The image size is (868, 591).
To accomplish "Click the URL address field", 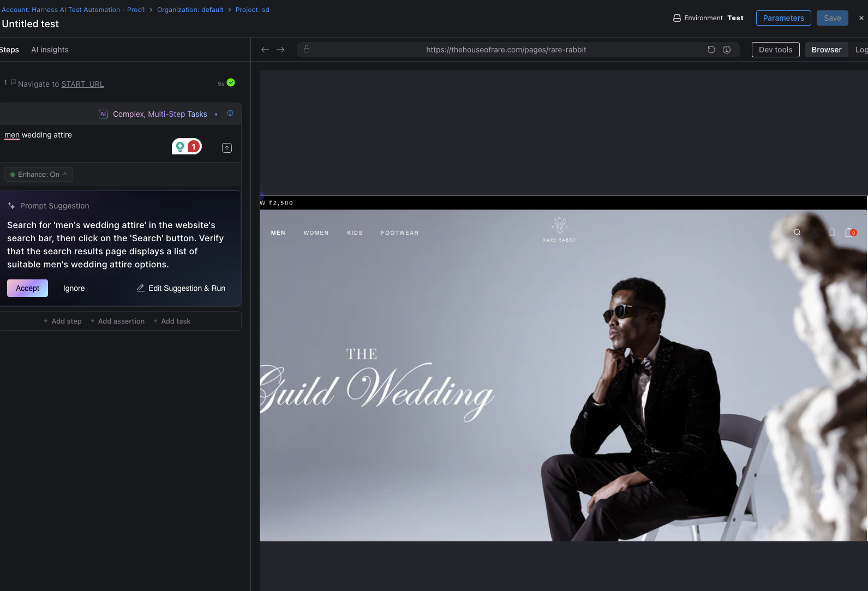I will click(x=506, y=50).
